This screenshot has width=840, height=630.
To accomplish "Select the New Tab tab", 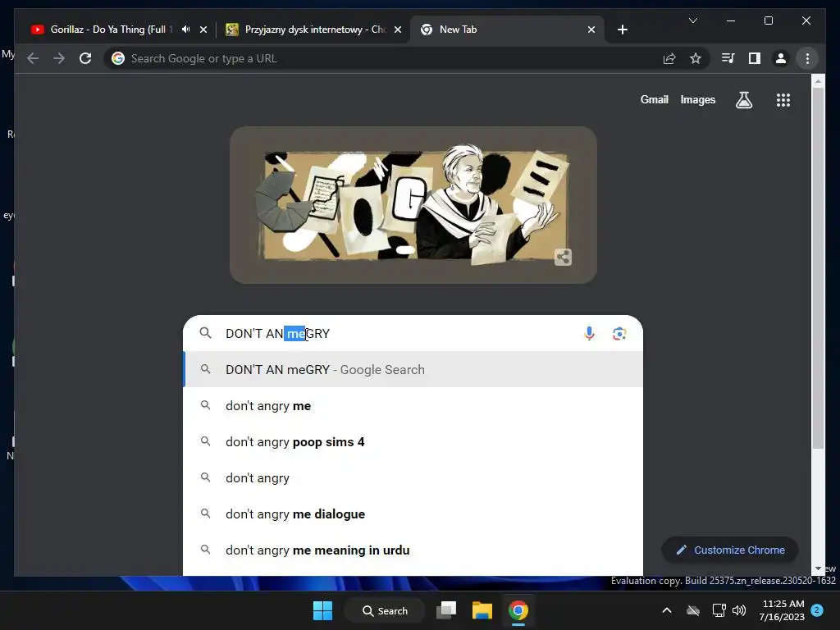I will click(507, 30).
